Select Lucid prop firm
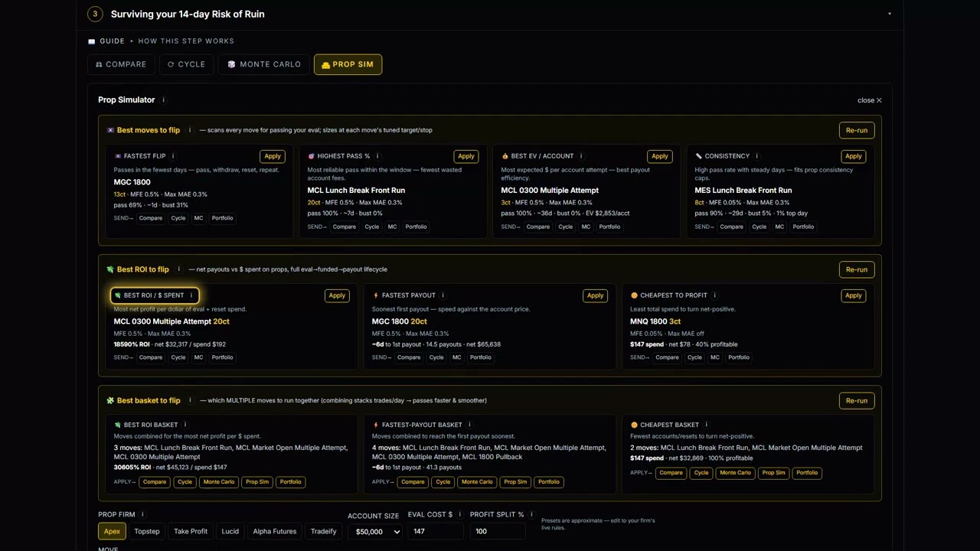 pos(230,531)
